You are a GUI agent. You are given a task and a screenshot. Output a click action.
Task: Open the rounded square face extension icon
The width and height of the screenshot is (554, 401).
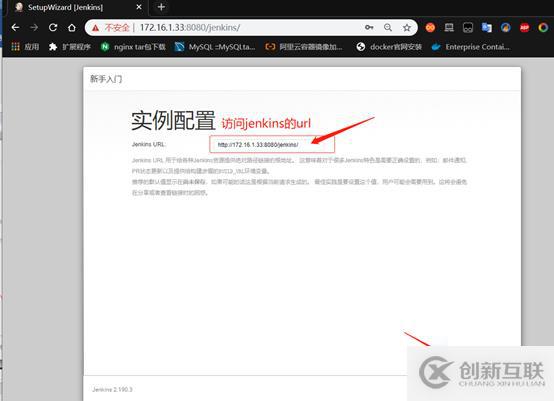coord(468,28)
